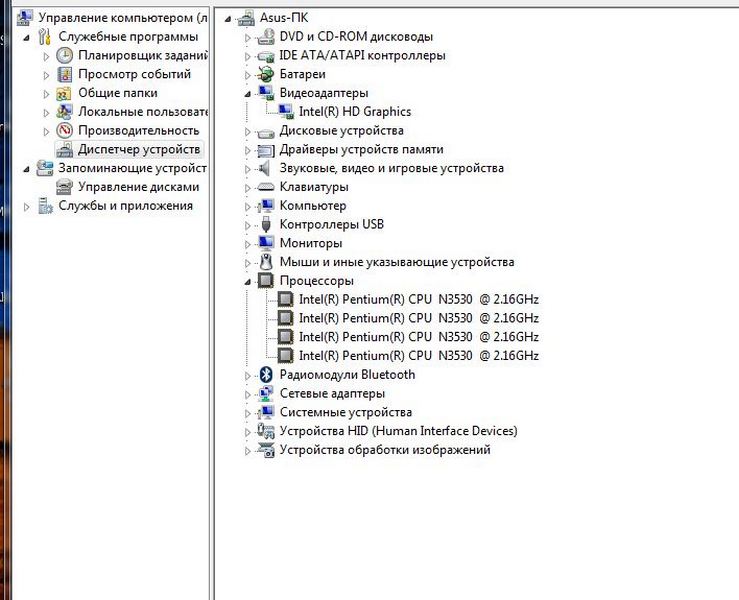Select Просмотр событий in left pane
The height and width of the screenshot is (600, 739).
pos(134,74)
